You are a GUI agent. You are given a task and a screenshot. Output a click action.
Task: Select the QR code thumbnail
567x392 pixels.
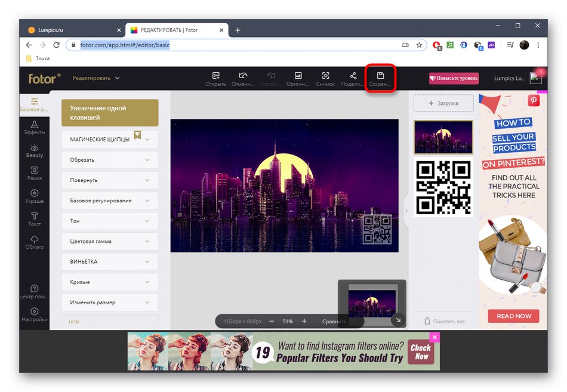tap(443, 187)
